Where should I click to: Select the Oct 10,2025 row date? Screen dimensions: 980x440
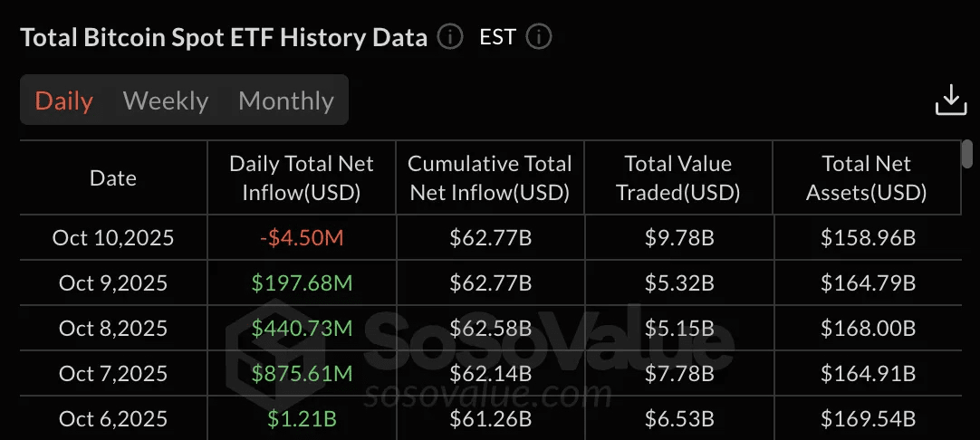[113, 238]
